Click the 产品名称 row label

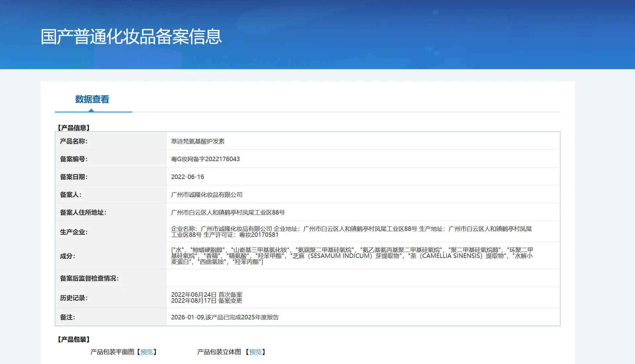tap(74, 141)
